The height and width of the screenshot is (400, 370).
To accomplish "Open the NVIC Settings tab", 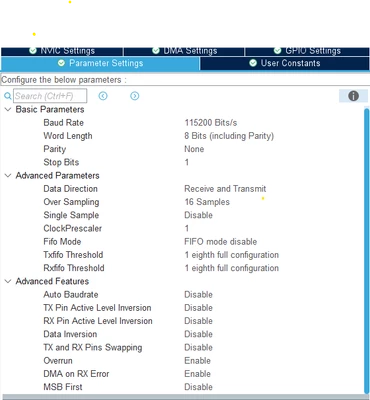I will [x=62, y=51].
